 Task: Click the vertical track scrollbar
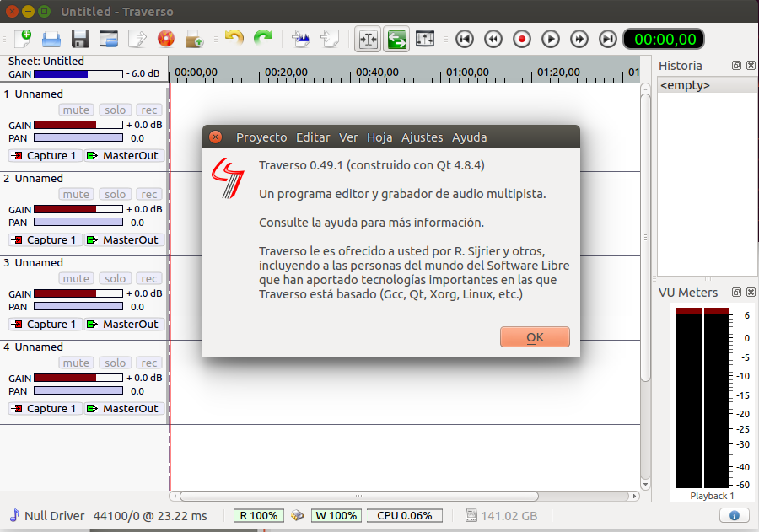click(645, 238)
